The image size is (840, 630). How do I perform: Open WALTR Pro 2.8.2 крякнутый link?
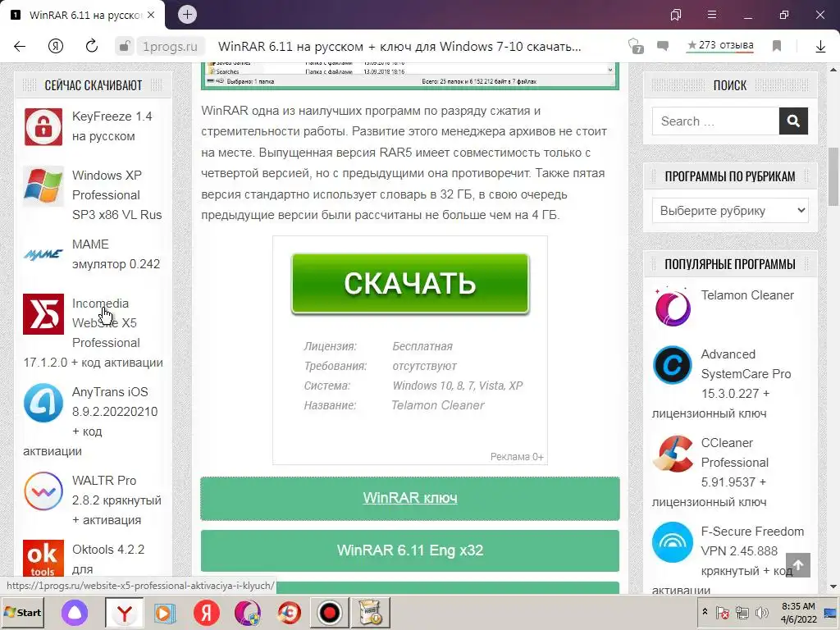tap(116, 500)
